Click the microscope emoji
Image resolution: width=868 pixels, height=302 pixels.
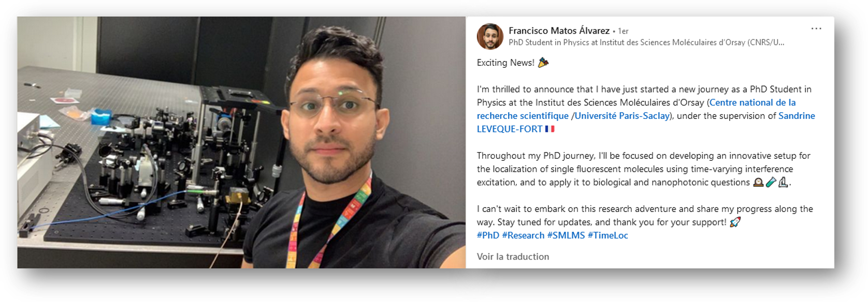(x=783, y=182)
